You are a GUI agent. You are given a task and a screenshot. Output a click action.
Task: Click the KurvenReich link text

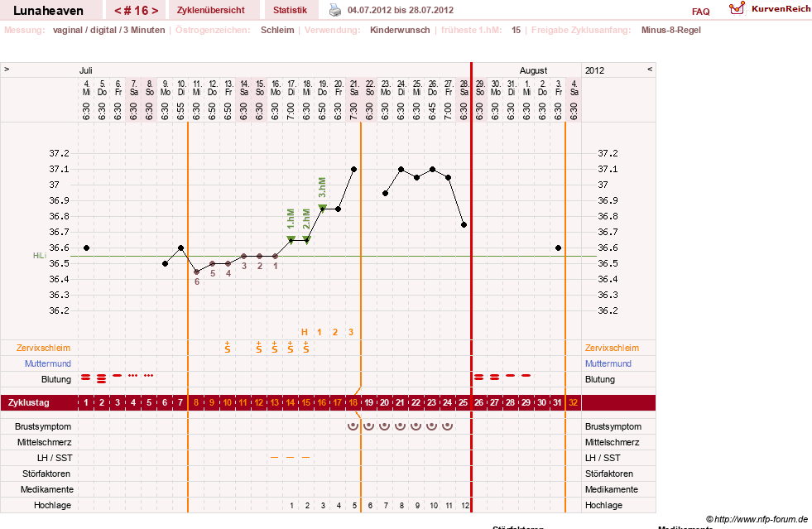pos(781,9)
